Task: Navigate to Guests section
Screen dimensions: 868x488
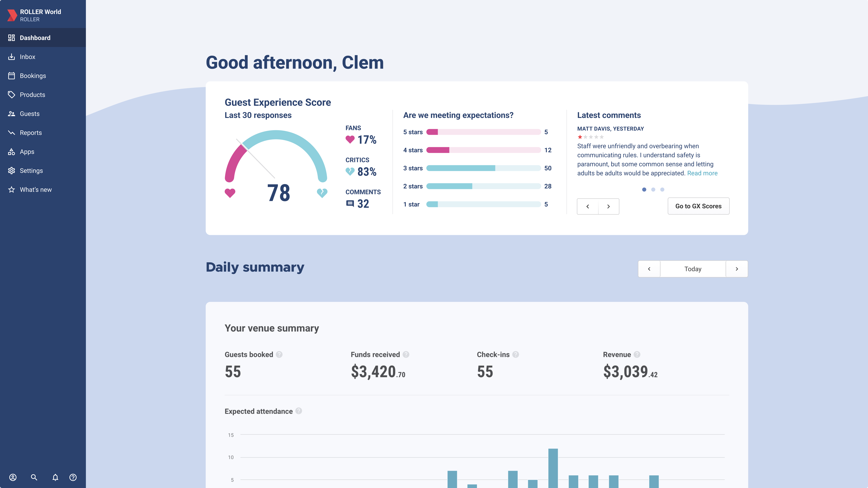Action: click(x=29, y=114)
